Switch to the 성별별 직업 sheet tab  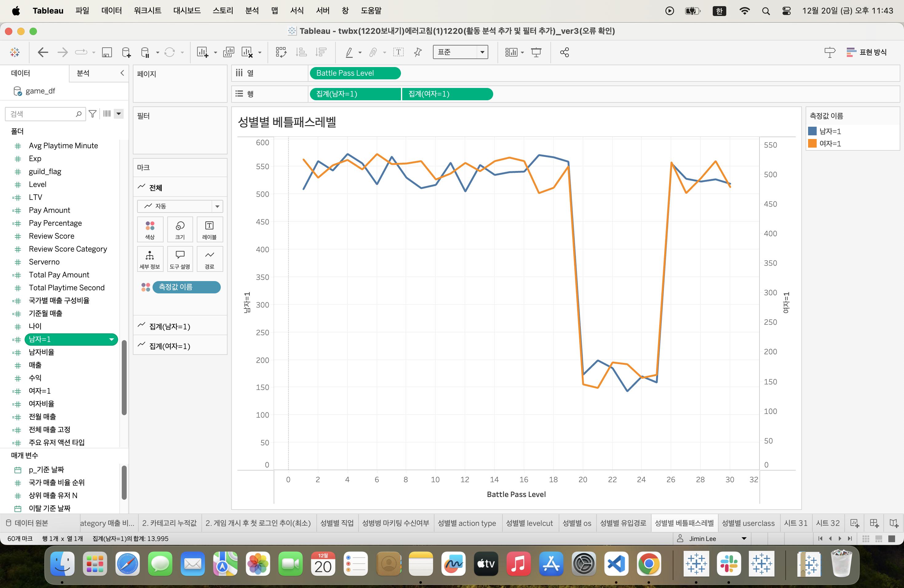(336, 523)
